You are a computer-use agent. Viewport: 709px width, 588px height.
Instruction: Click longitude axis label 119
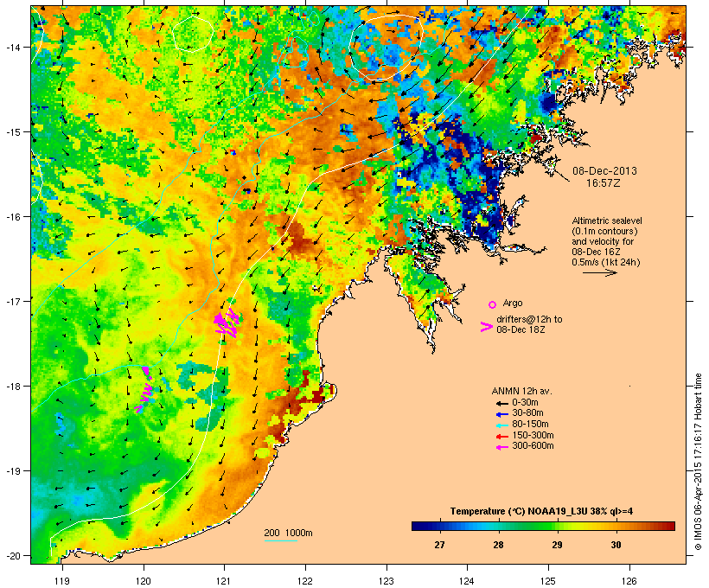coord(62,581)
